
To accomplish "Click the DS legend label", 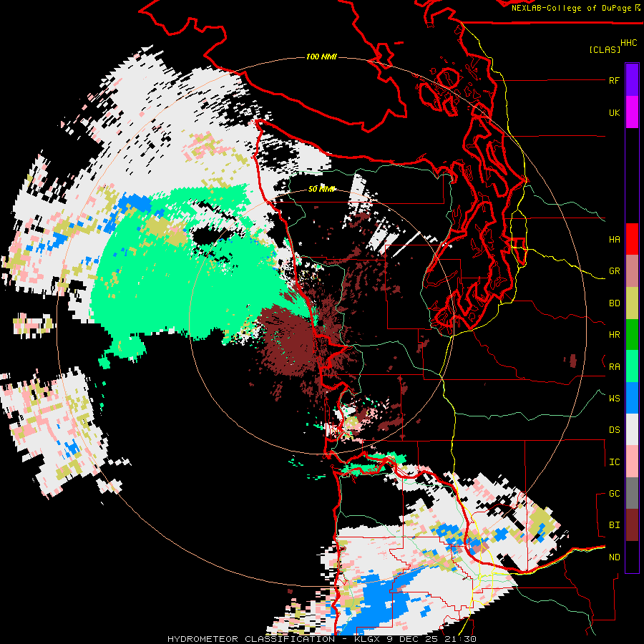I will [614, 430].
